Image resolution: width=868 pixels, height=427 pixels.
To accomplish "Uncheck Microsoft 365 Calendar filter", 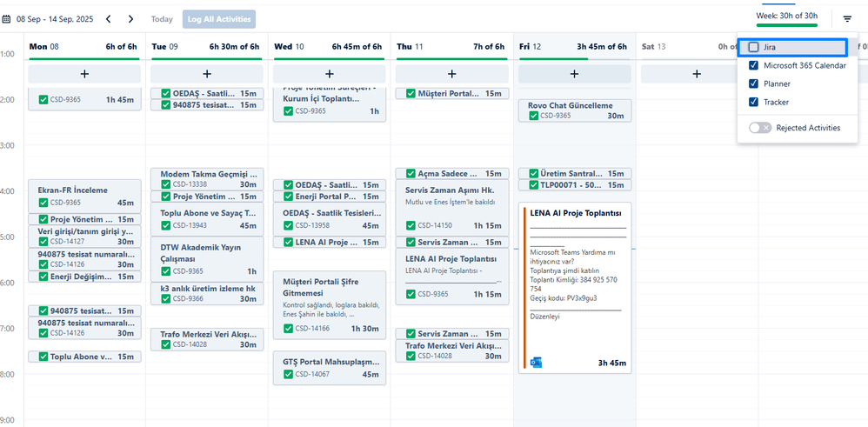I will (x=754, y=65).
